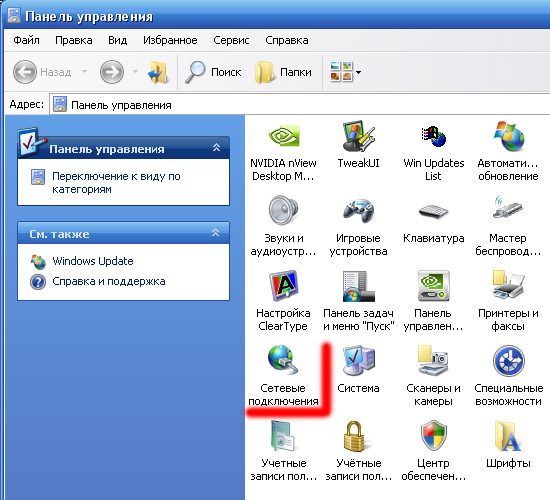Collapse the Панель управления side panel

tap(216, 148)
